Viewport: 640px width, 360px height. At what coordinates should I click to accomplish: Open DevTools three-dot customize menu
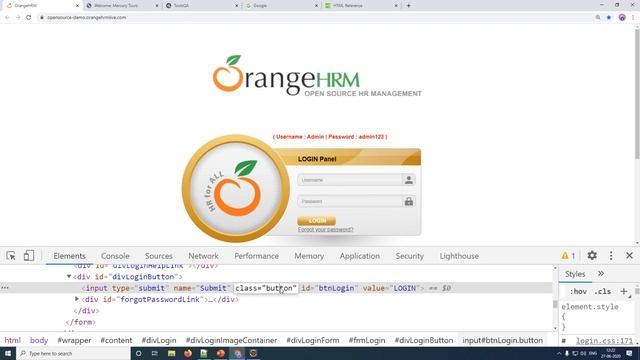611,256
